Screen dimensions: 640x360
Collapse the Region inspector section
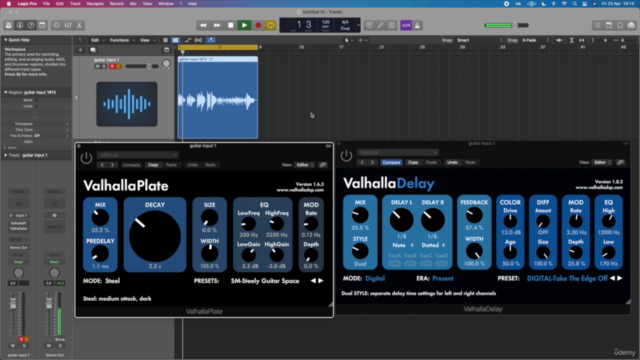tap(5, 92)
